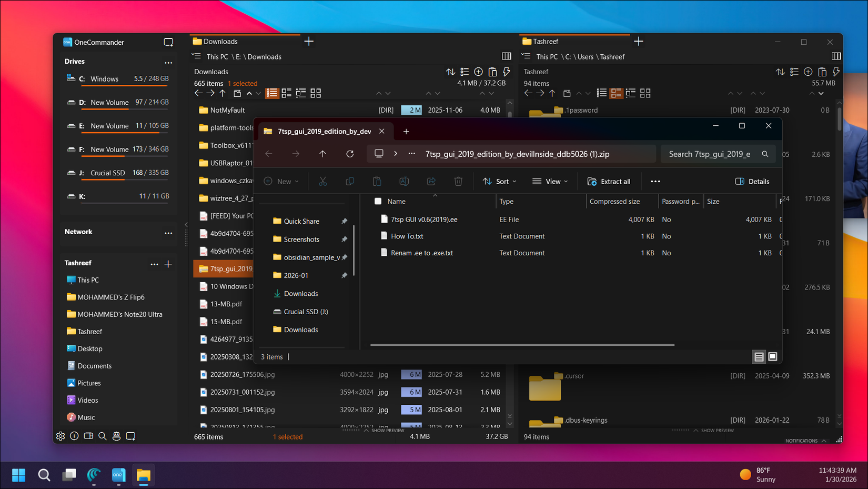Click the refresh icon in the Explorer address bar
This screenshot has width=868, height=489.
tap(350, 154)
